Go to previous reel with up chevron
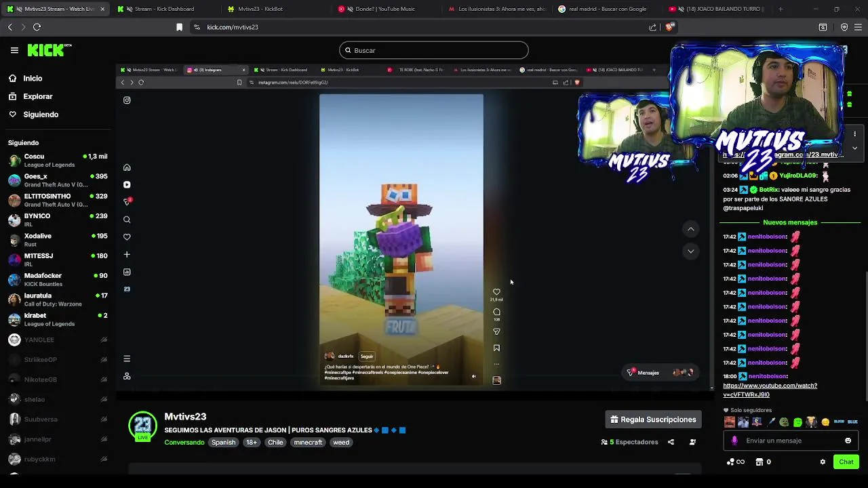This screenshot has height=488, width=868. (x=690, y=229)
